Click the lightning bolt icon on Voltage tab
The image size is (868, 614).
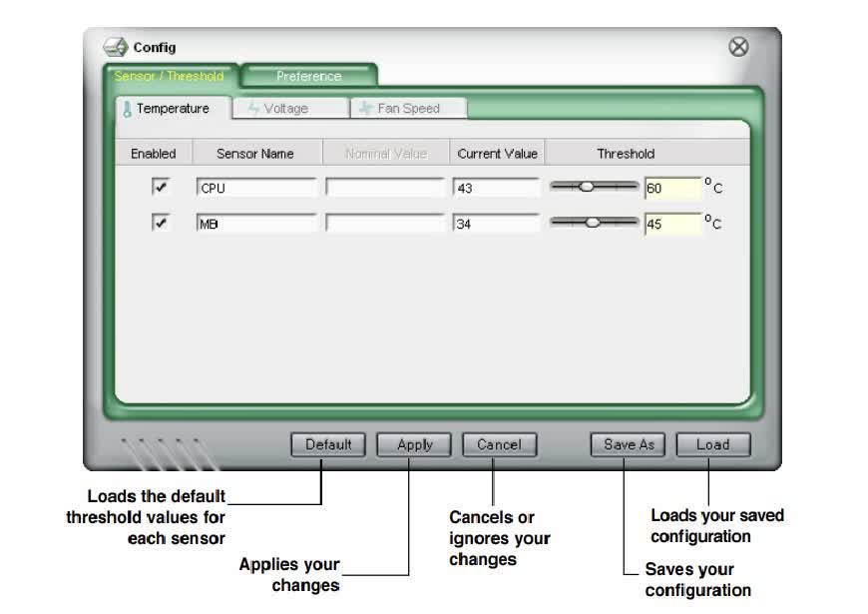pos(253,108)
